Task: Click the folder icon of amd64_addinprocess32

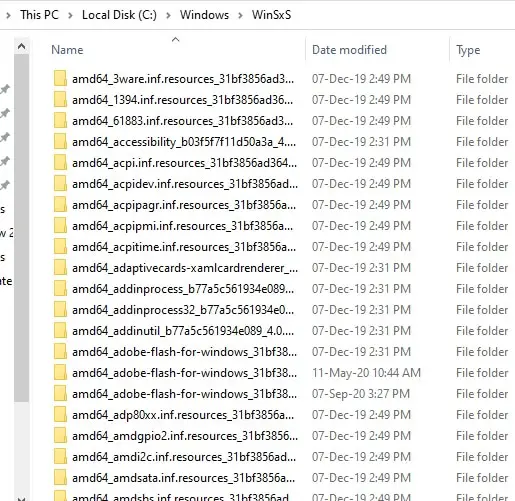Action: point(60,310)
